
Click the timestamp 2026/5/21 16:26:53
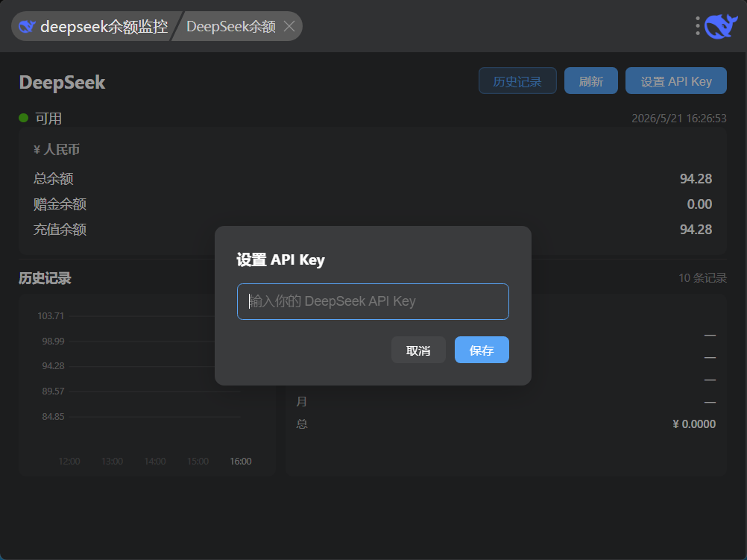(x=679, y=119)
